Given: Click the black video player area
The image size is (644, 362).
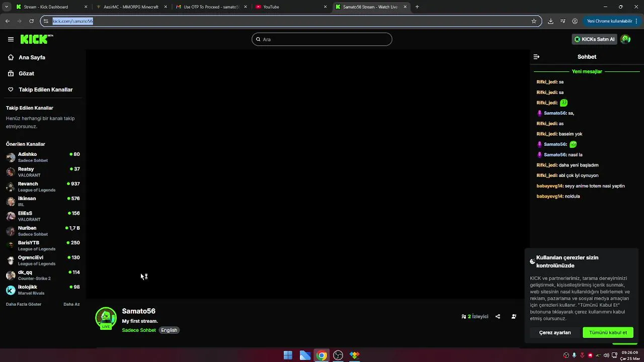Looking at the screenshot, I should click(x=307, y=174).
